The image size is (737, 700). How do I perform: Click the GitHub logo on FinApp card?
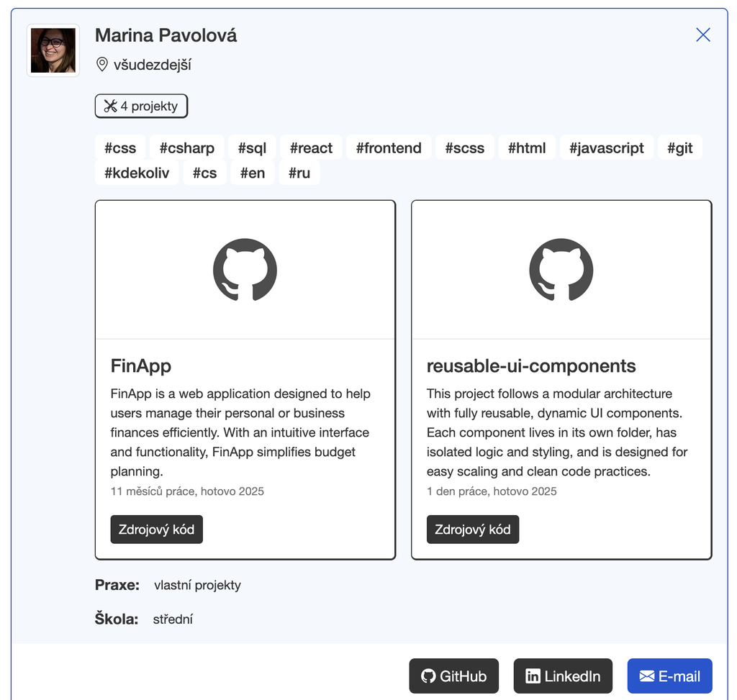click(245, 270)
